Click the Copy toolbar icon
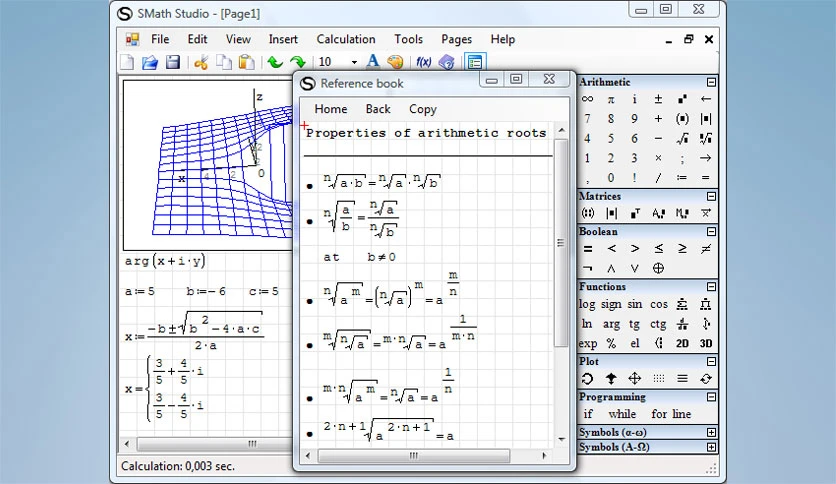The width and height of the screenshot is (836, 484). coord(223,62)
